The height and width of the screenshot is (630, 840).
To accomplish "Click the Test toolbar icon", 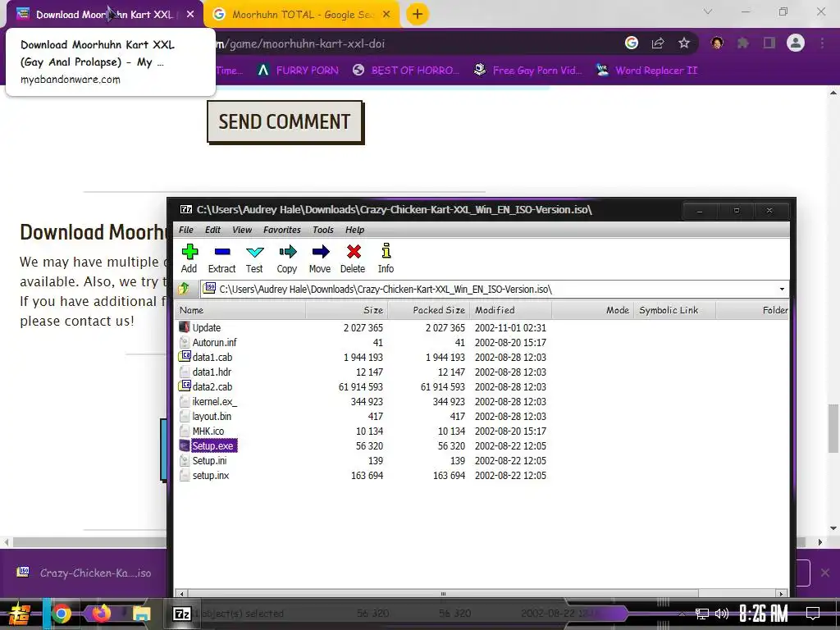I will [x=254, y=258].
